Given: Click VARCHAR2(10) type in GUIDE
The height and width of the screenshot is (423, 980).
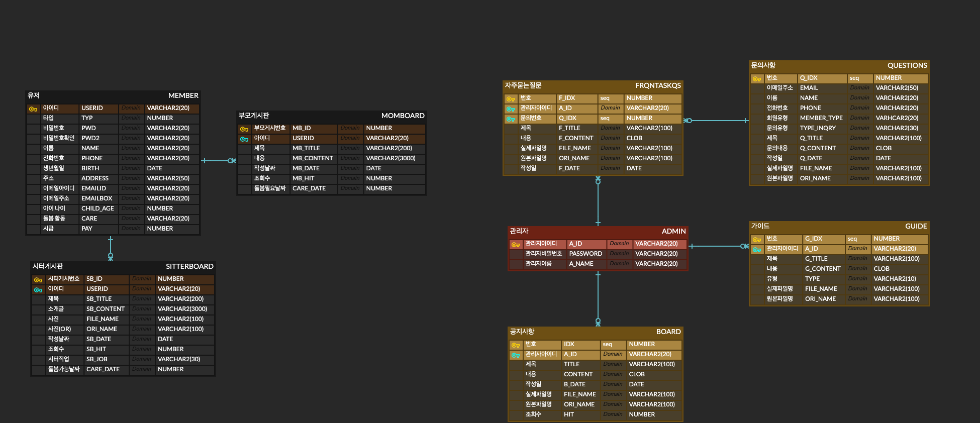Looking at the screenshot, I should [895, 279].
